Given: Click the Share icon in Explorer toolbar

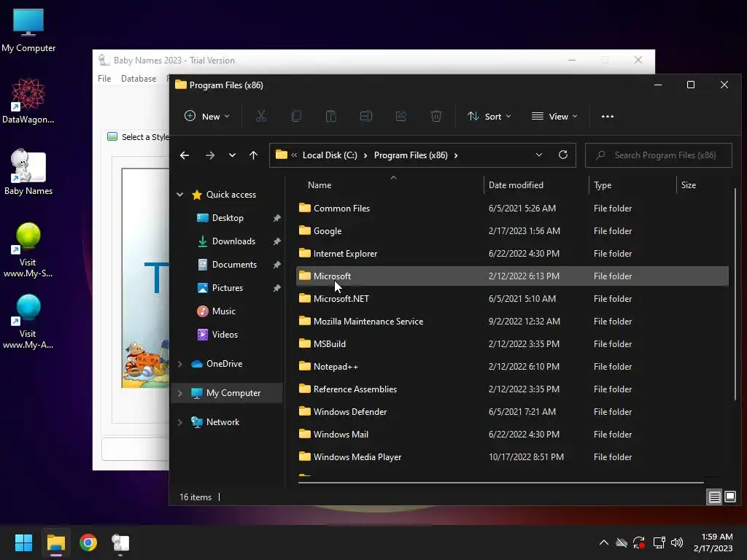Looking at the screenshot, I should 401,116.
